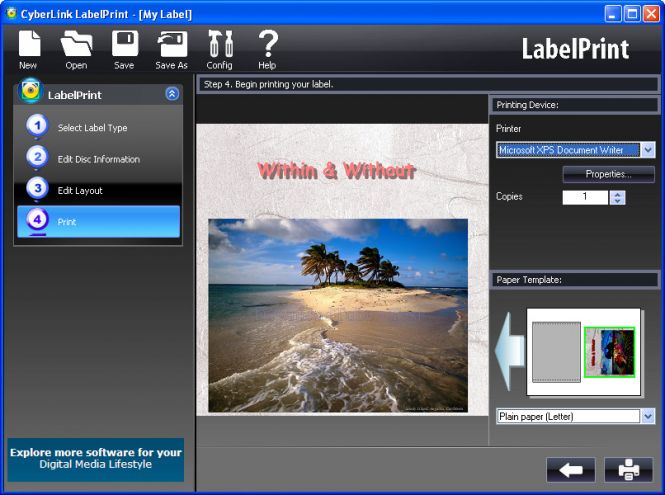Start printing with the printer button
This screenshot has height=495, width=665.
tap(629, 470)
